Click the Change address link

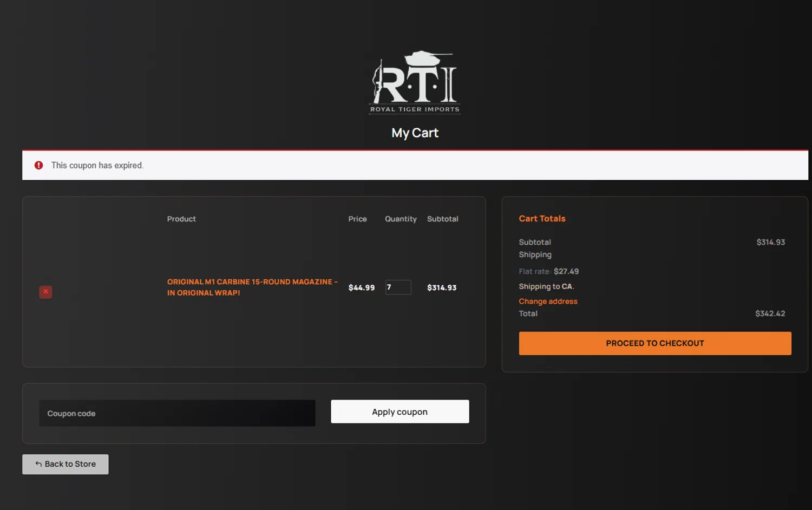click(548, 302)
